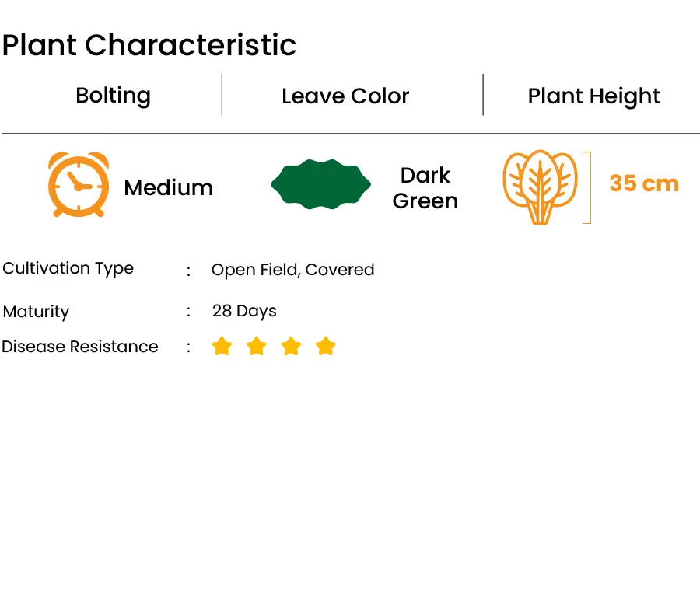
Task: Click the Open Field, Covered value
Action: point(293,270)
